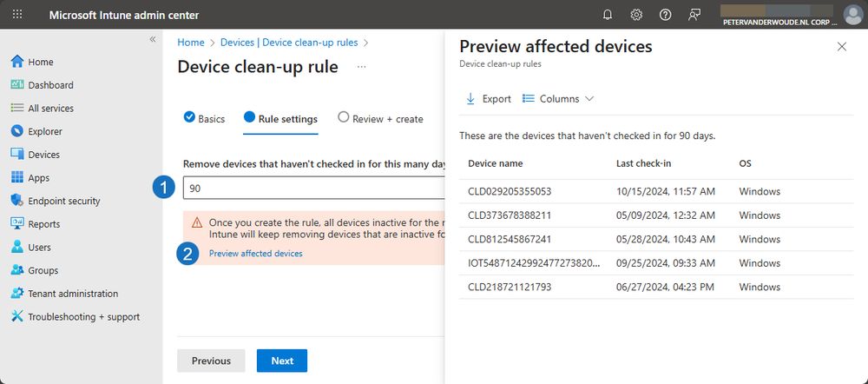This screenshot has height=384, width=868.
Task: Select device row CLD812545867241
Action: tap(656, 240)
